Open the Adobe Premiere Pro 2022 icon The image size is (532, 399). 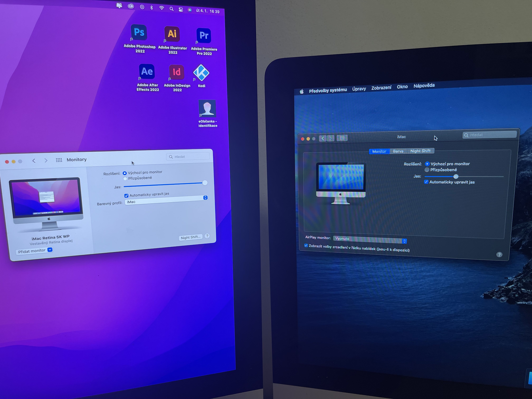point(203,36)
